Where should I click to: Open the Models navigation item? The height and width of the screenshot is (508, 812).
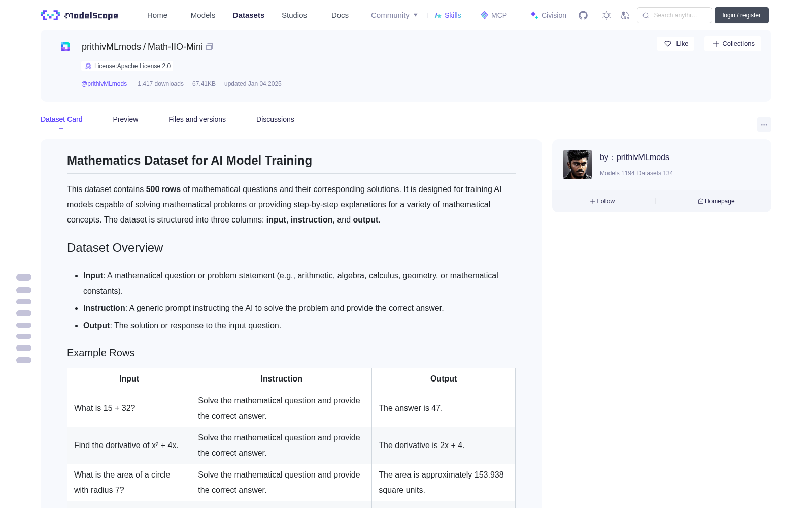pos(203,15)
